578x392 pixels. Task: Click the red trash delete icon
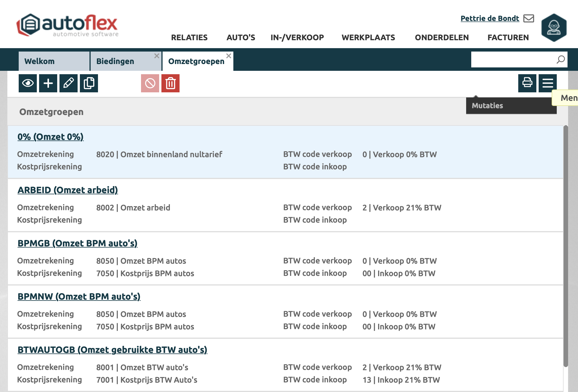tap(170, 83)
